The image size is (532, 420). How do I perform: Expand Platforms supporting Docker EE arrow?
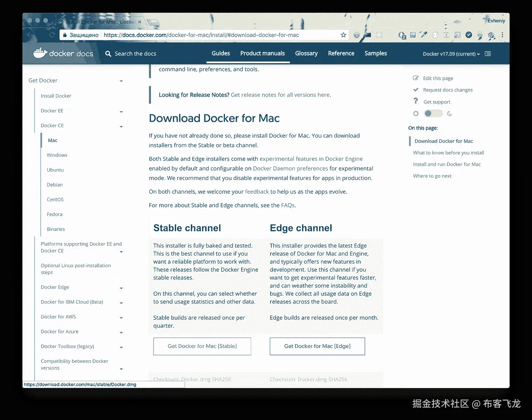(121, 252)
